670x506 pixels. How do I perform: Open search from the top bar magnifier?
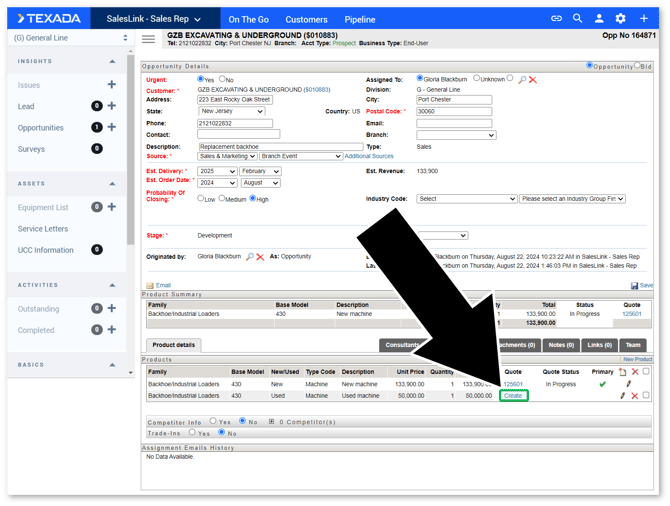(578, 19)
